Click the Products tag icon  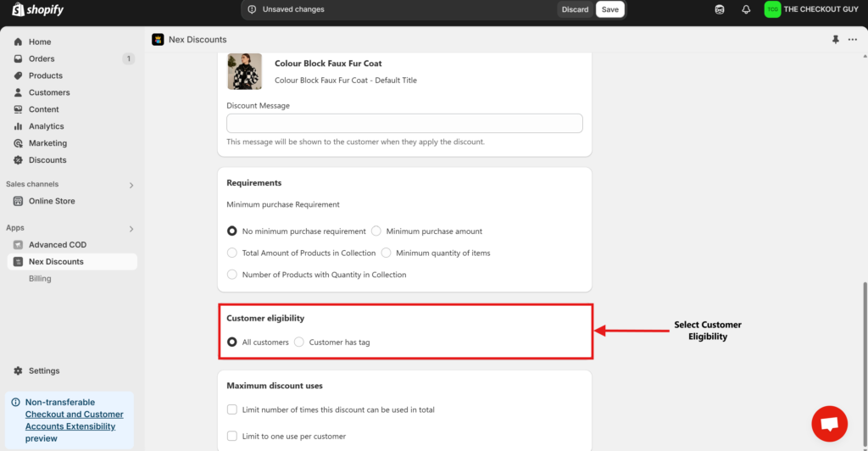pyautogui.click(x=19, y=75)
